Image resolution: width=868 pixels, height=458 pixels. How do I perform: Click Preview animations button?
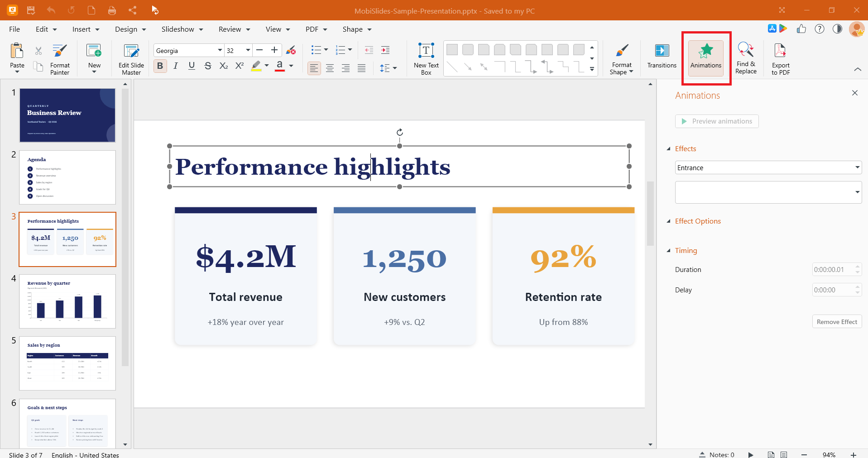click(x=717, y=121)
